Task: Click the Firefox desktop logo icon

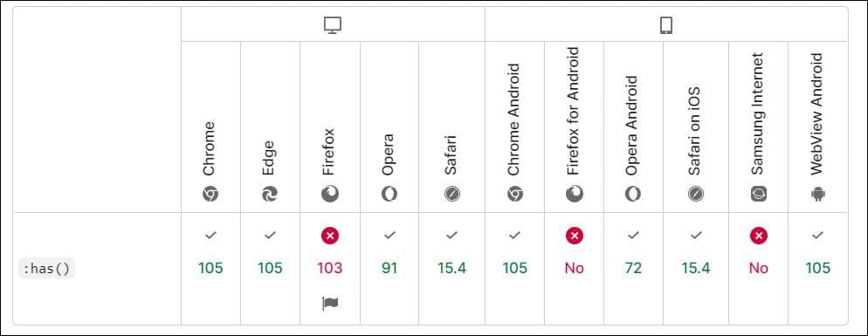Action: [330, 194]
